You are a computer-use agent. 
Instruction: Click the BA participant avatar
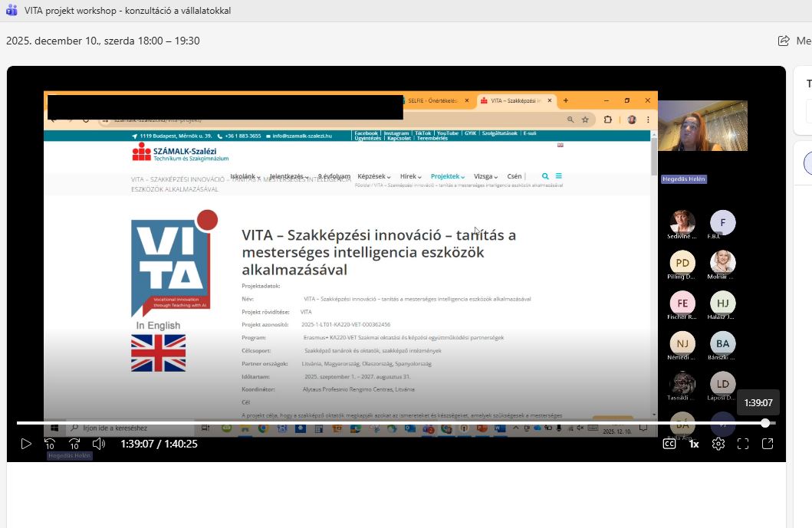(x=722, y=343)
